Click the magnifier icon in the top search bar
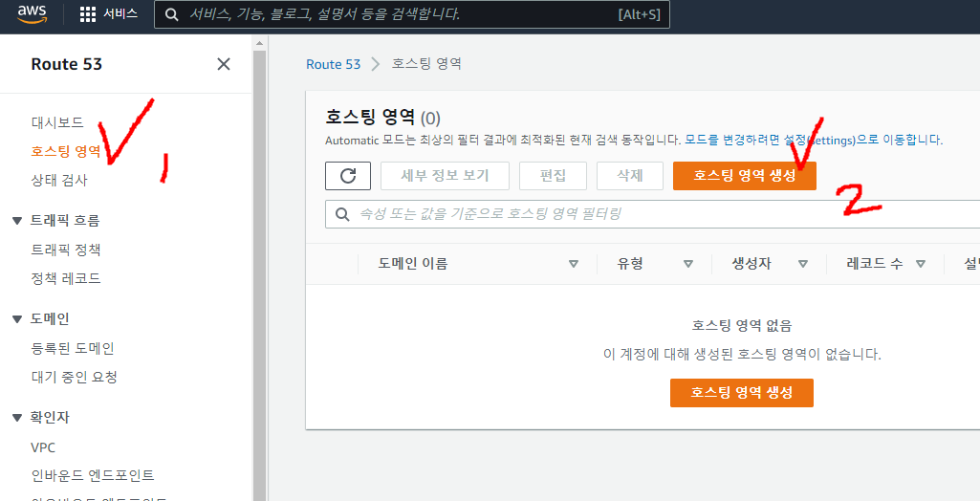 click(172, 14)
